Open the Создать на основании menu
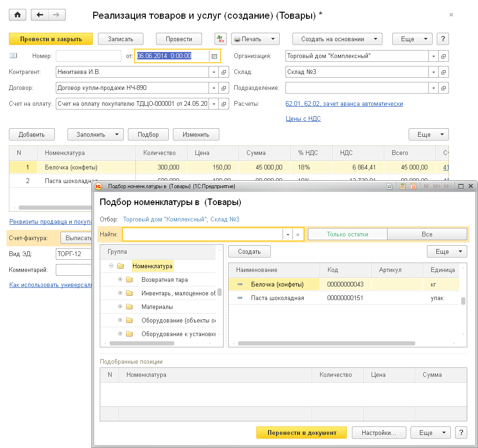 click(337, 39)
